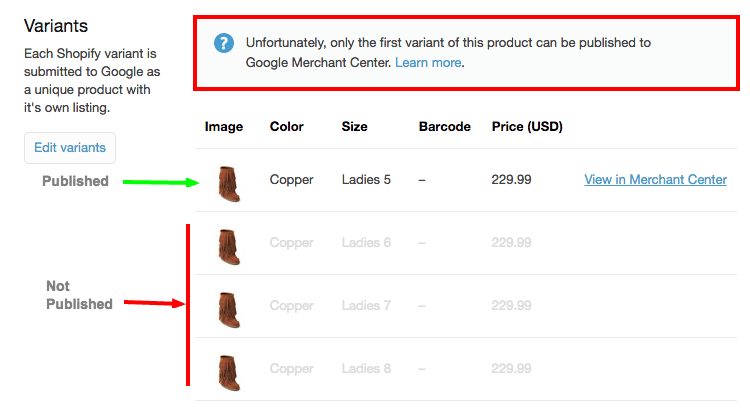Click the Image column header
Image resolution: width=750 pixels, height=409 pixels.
coord(224,127)
